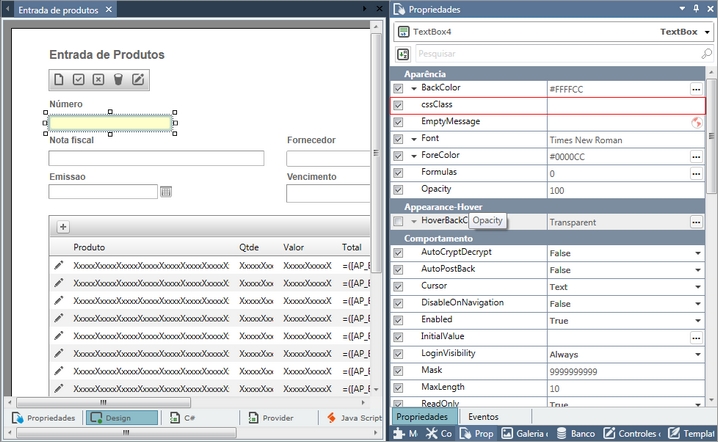
Task: Switch to the Eventos tab
Action: [483, 417]
